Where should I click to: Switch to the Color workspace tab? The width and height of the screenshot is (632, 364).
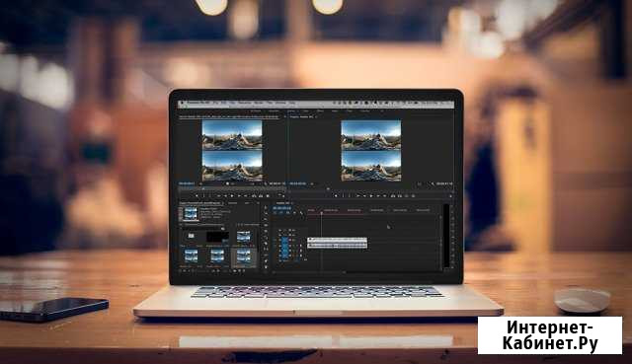tap(306, 110)
